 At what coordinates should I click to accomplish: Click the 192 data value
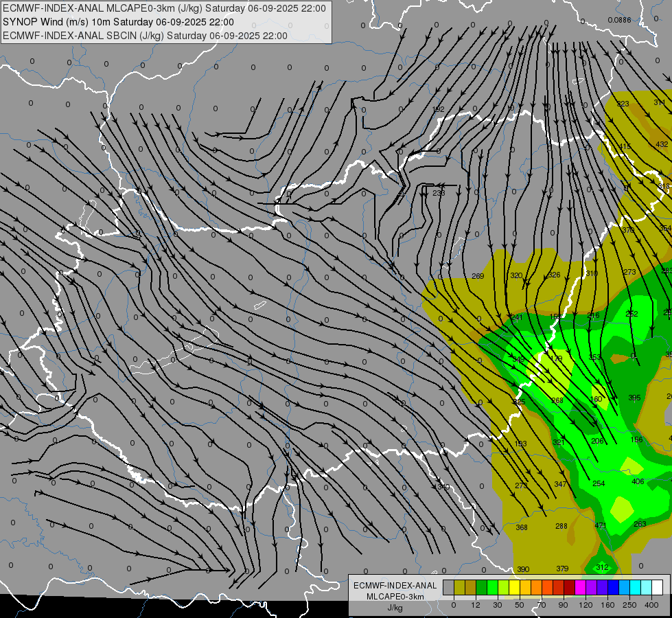click(x=439, y=109)
